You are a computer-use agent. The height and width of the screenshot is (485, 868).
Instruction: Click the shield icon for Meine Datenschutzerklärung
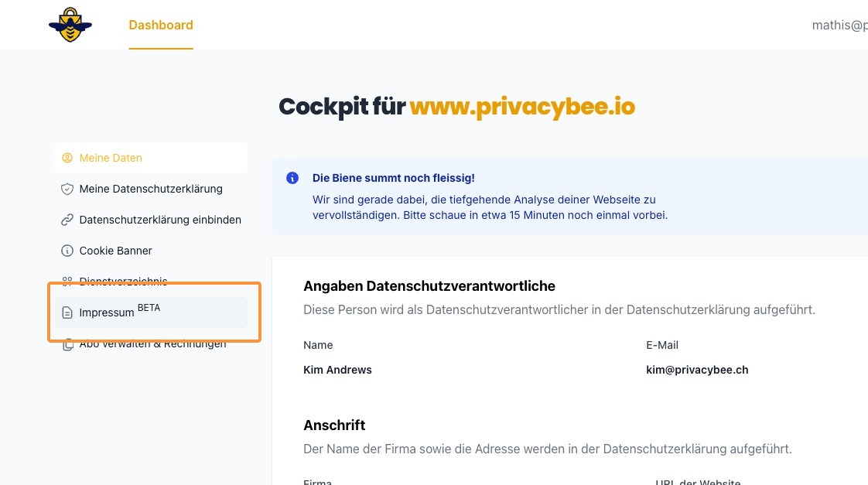67,189
